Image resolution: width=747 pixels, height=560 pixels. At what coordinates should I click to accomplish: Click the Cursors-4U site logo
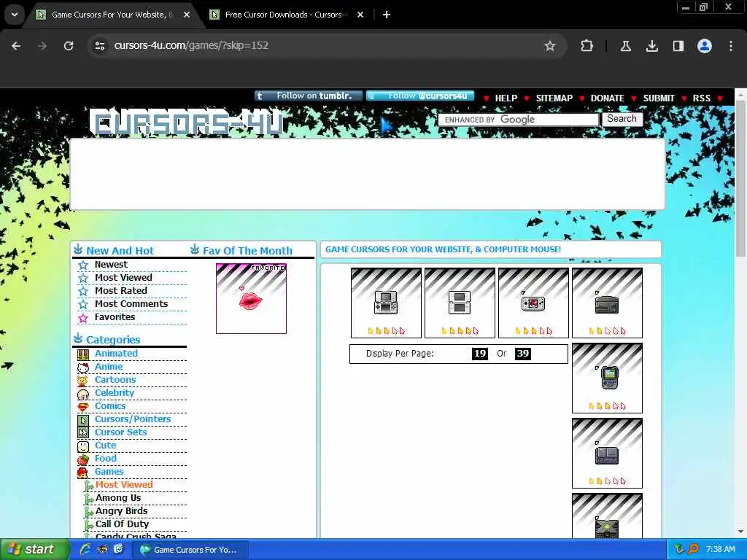tap(186, 122)
